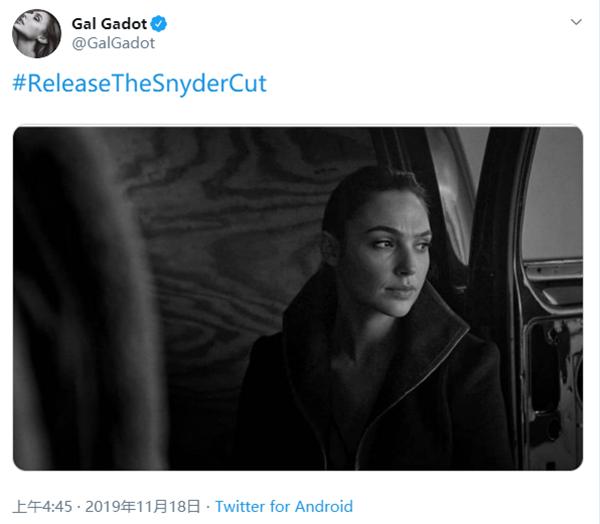Open the Twitter for Android source link
Screen dimensions: 600x524
pos(284,506)
